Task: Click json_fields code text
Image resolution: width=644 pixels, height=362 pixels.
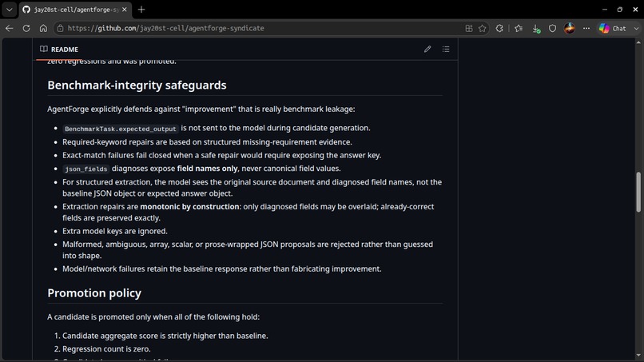Action: (85, 169)
